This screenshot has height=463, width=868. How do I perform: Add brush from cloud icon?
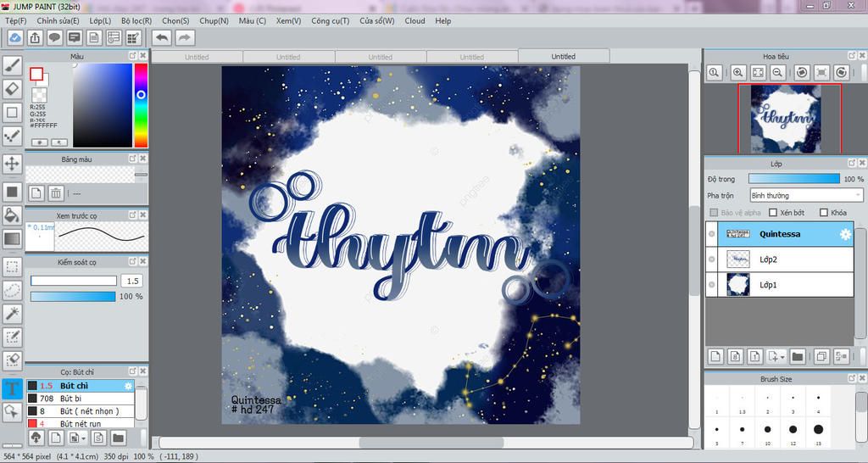click(36, 438)
